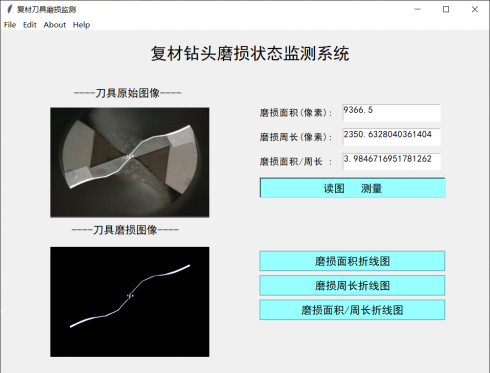The height and width of the screenshot is (373, 490).
Task: Select the 磨损面积/周长 ratio field
Action: coord(391,161)
